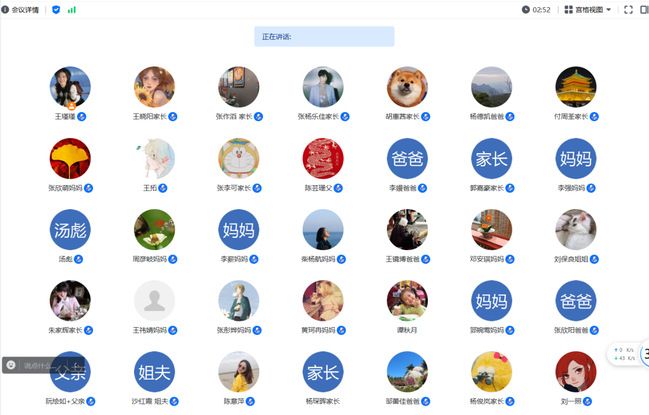Click the blue 姐夫 avatar tile
649x415 pixels.
pos(154,372)
